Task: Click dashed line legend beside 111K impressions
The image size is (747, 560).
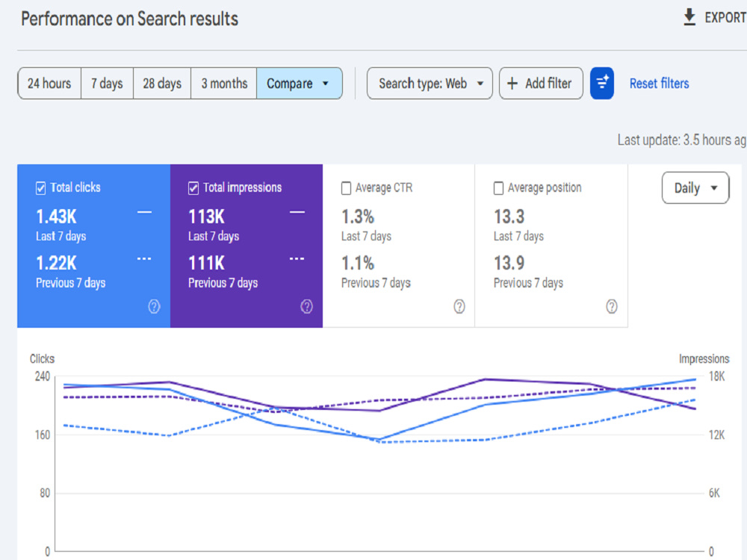Action: click(x=297, y=259)
